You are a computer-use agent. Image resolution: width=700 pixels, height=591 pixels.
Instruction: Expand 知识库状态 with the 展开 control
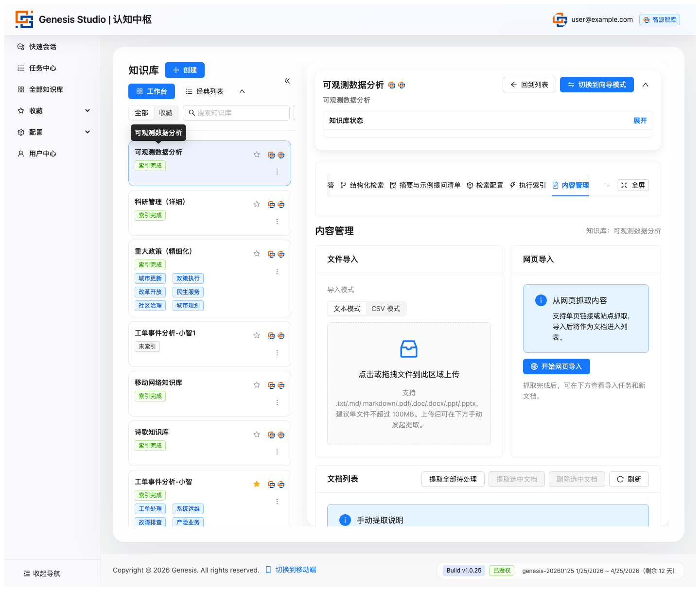coord(640,121)
